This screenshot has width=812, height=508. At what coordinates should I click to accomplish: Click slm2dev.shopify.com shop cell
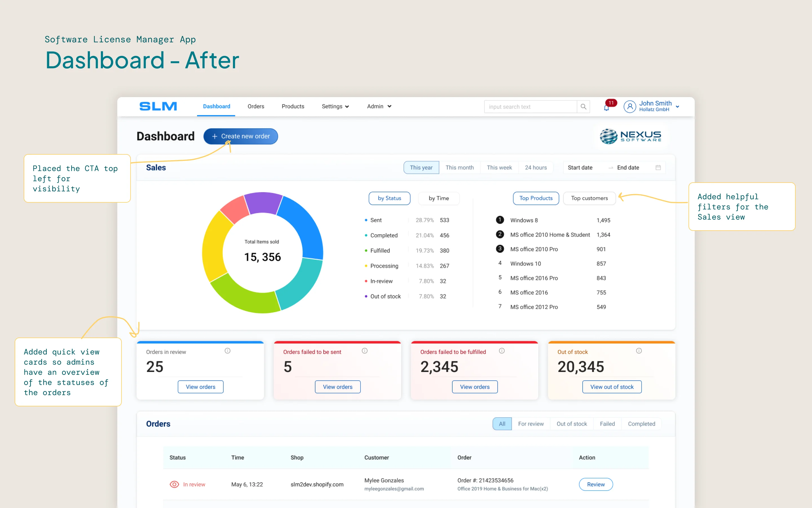317,484
